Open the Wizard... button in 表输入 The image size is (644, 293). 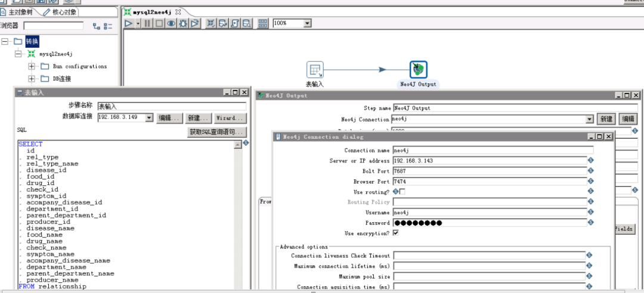click(x=230, y=118)
